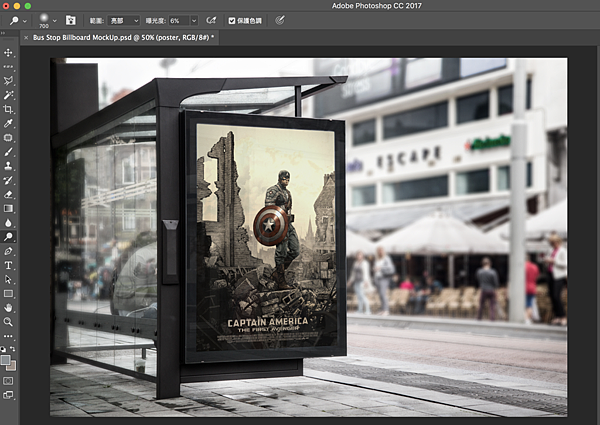Open the brush settings panel button
Viewport: 600px width, 425px height.
click(x=70, y=20)
